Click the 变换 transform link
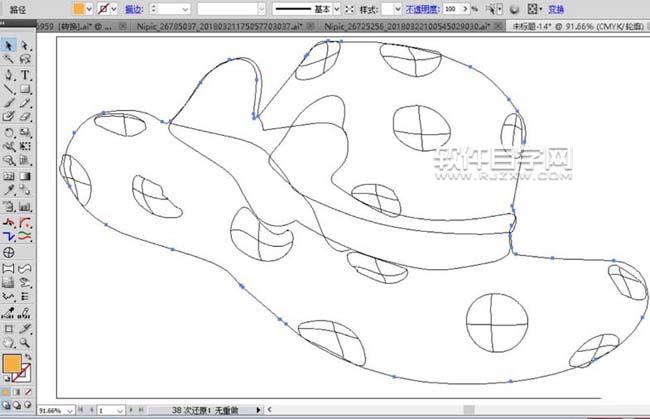 tap(556, 8)
